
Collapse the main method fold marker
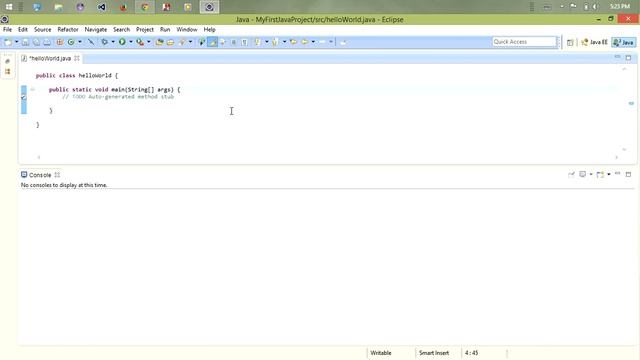point(33,89)
